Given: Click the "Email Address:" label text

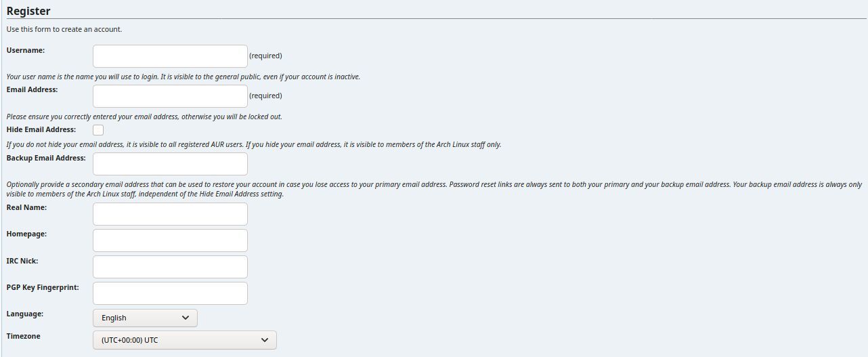Looking at the screenshot, I should (x=32, y=89).
